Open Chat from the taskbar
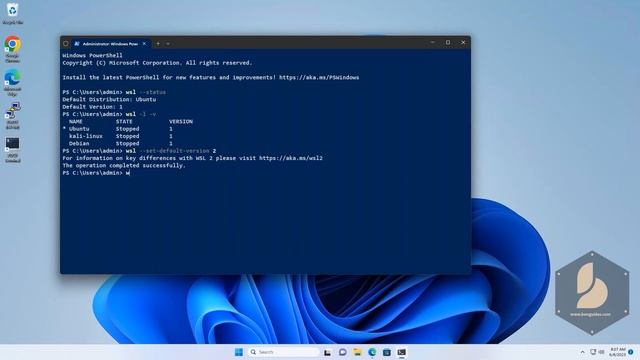The width and height of the screenshot is (640, 360). coord(342,352)
